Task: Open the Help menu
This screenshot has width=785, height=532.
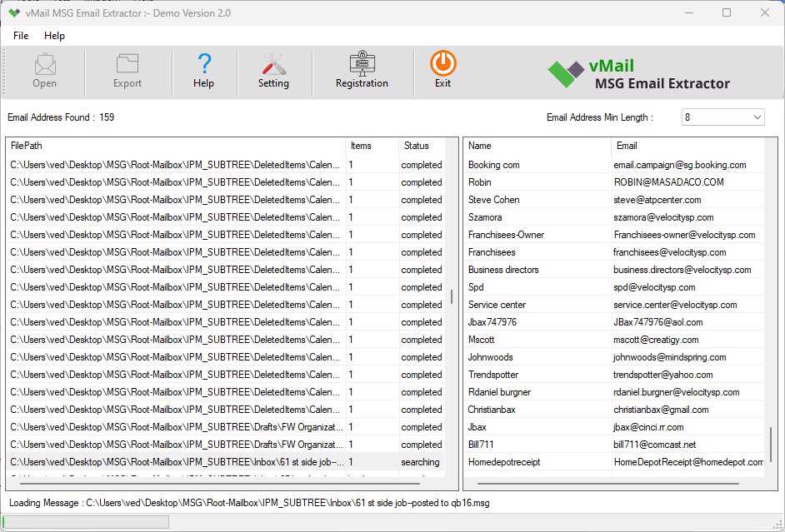Action: (x=54, y=36)
